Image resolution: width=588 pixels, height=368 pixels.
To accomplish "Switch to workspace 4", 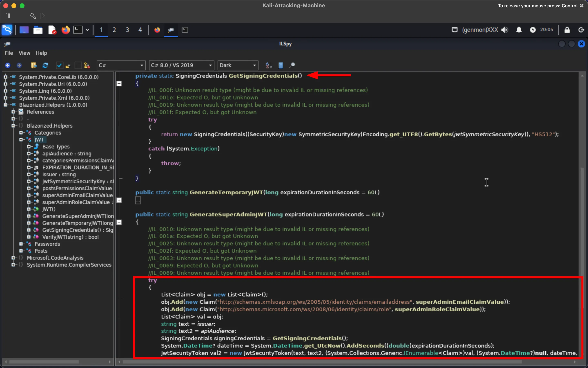I will point(140,30).
